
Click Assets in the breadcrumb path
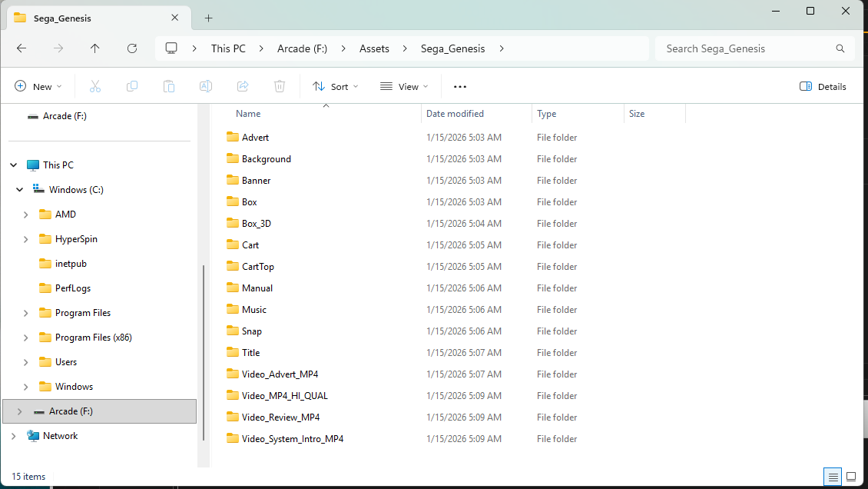point(374,48)
